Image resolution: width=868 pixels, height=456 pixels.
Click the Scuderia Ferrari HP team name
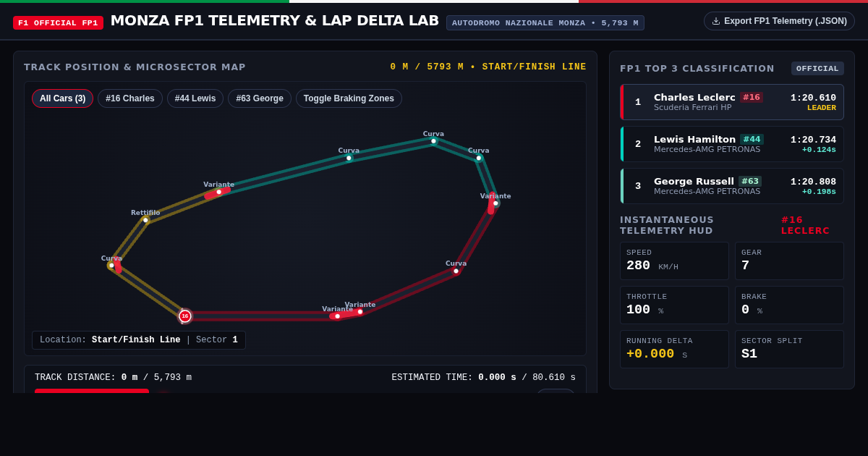pos(692,108)
